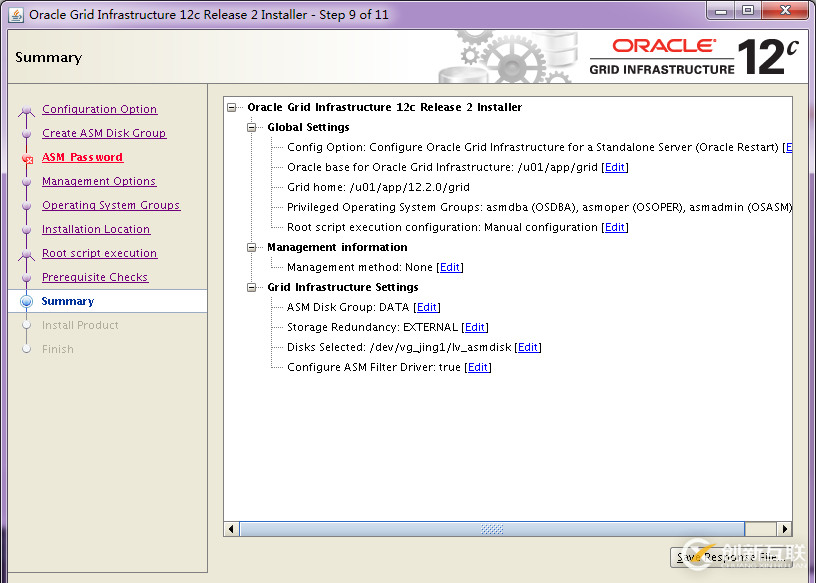Viewport: 816px width, 583px height.
Task: Return to Prerequisite Checks step
Action: 95,277
